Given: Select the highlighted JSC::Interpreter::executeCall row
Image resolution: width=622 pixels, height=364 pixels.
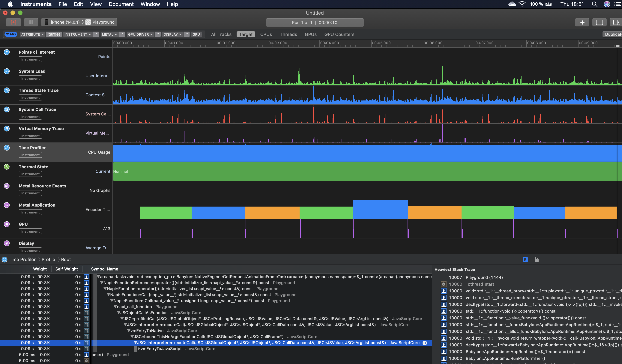Looking at the screenshot, I should (x=247, y=342).
